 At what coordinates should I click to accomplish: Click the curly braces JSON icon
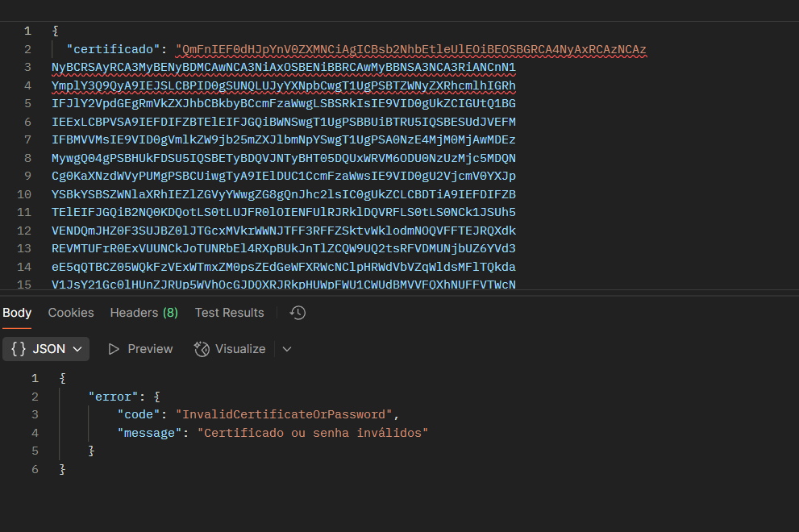(19, 348)
